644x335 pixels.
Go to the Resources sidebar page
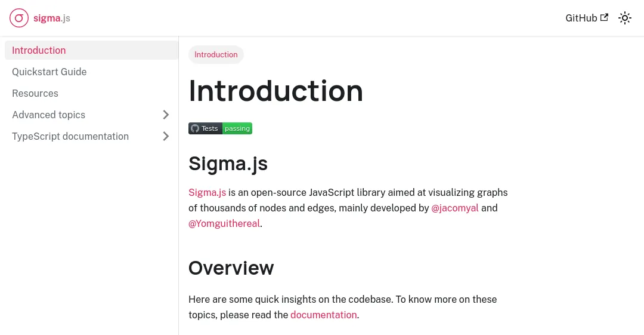(35, 93)
